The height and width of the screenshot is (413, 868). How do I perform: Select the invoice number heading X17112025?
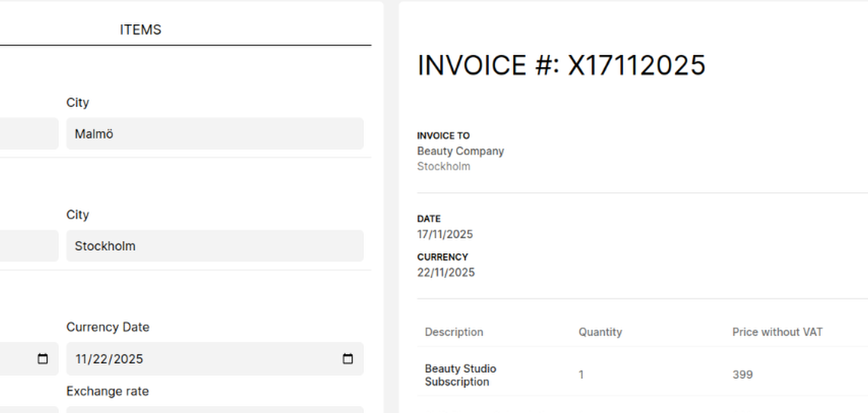coord(561,66)
